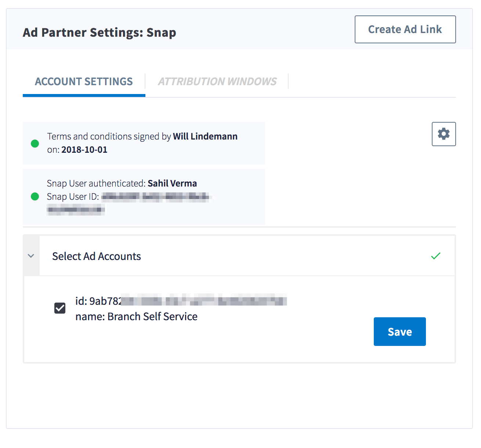Image resolution: width=481 pixels, height=448 pixels.
Task: Switch to the Account Settings tab
Action: [x=84, y=82]
